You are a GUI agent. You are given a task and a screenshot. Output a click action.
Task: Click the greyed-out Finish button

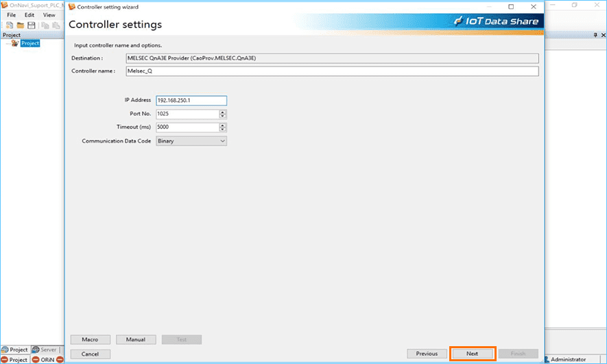click(519, 354)
